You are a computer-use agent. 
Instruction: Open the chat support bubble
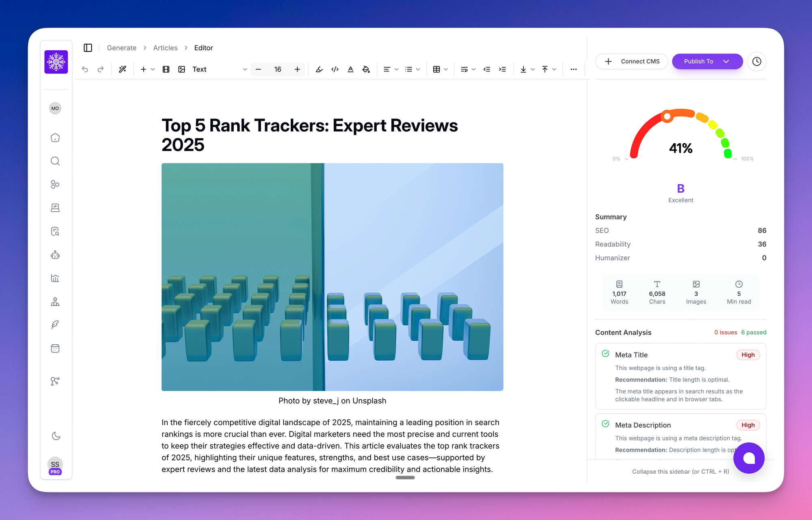pyautogui.click(x=749, y=458)
